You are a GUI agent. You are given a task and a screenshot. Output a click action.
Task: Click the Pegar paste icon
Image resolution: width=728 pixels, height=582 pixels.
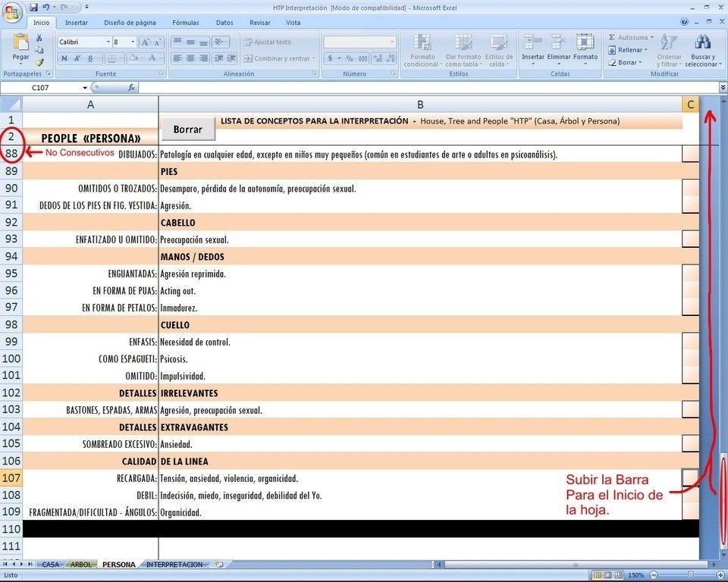20,42
